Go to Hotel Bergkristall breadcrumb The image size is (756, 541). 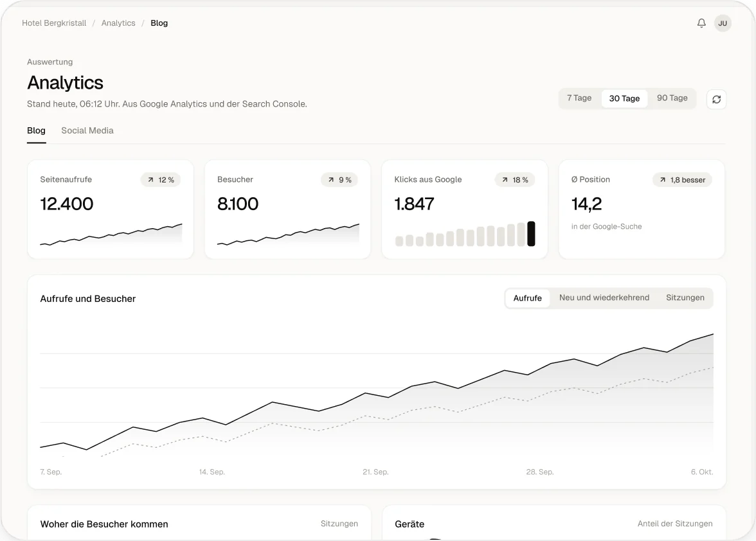click(54, 23)
